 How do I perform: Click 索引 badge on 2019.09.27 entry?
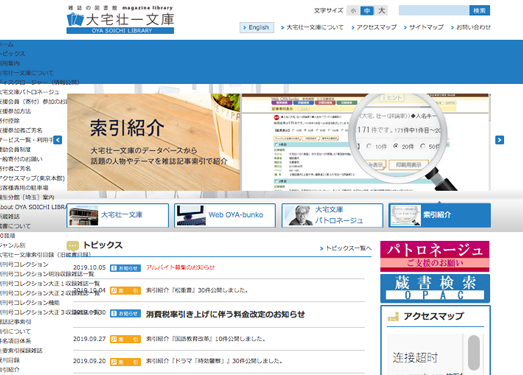pyautogui.click(x=125, y=339)
